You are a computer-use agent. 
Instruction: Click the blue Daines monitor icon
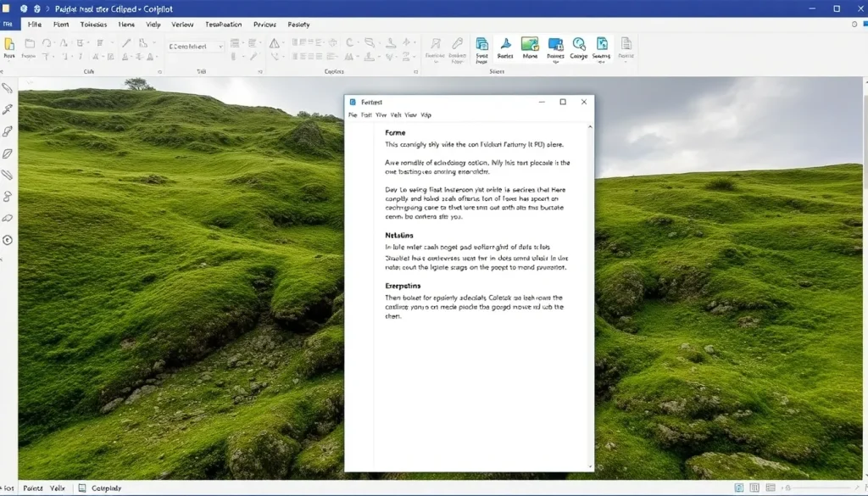pos(555,45)
